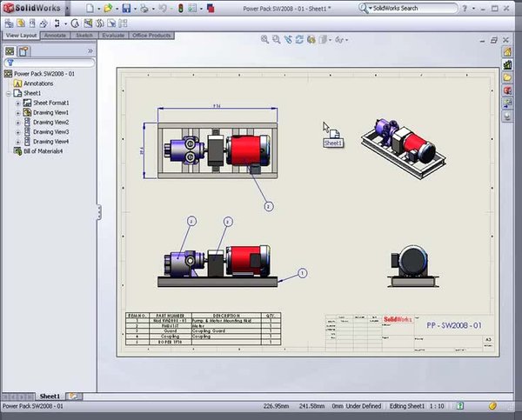Rebuild the drawing with traffic light icon

click(x=180, y=9)
